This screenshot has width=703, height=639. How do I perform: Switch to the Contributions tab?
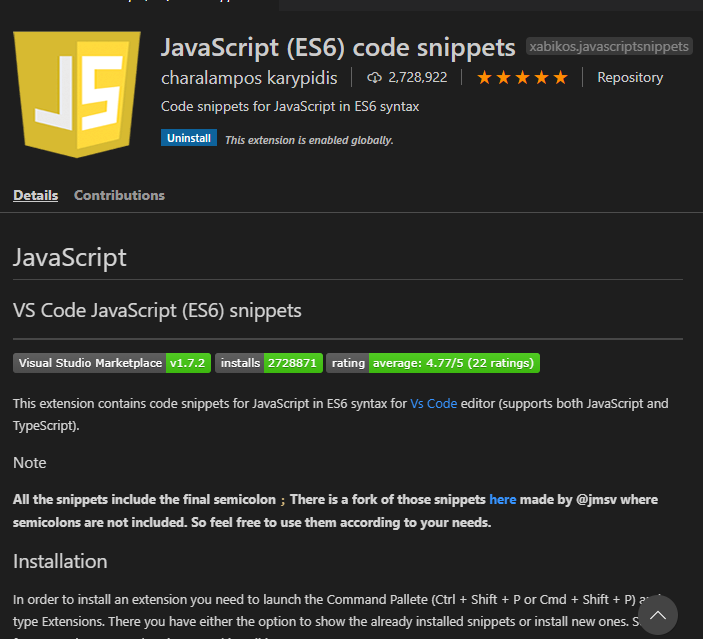click(119, 196)
